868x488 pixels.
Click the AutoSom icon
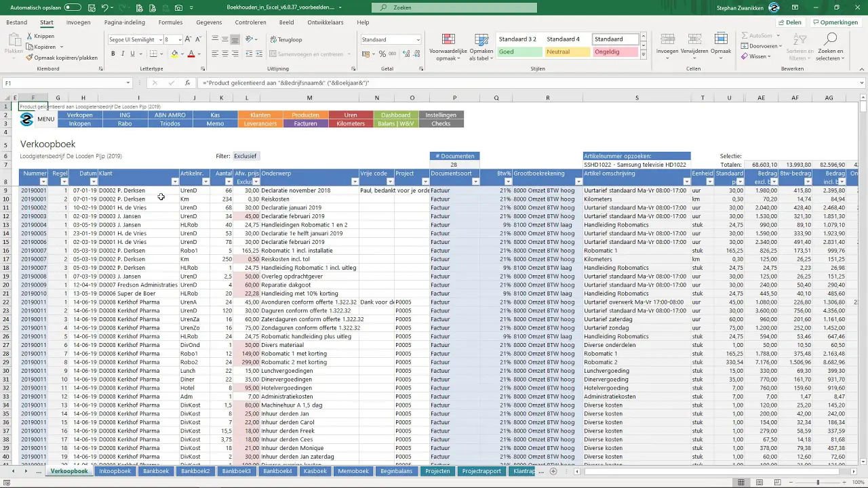tap(745, 35)
